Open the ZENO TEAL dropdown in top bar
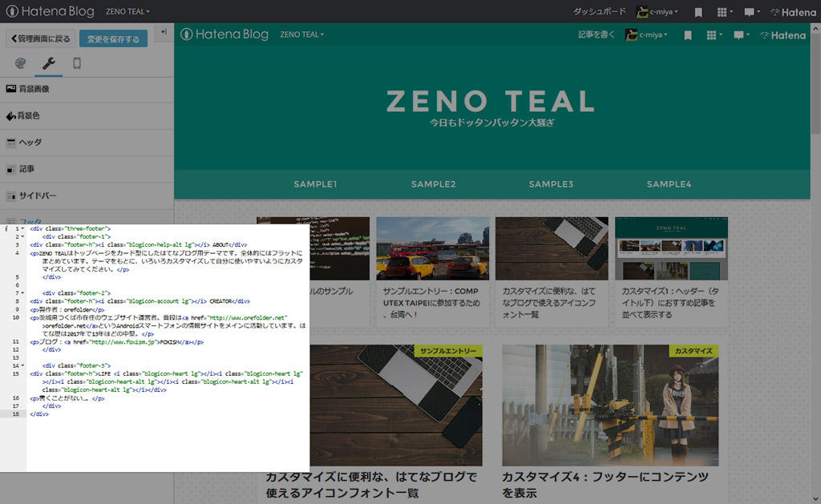 (127, 11)
